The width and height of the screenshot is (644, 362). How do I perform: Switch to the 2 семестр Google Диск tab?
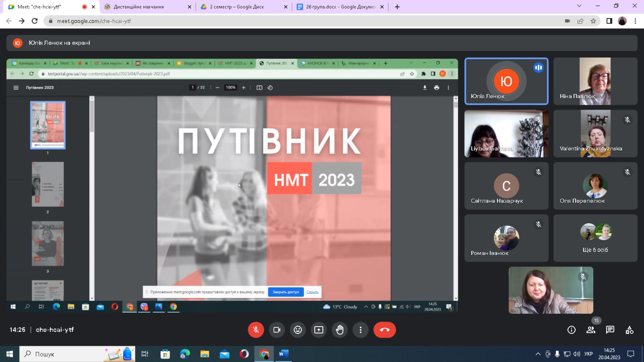coord(244,7)
